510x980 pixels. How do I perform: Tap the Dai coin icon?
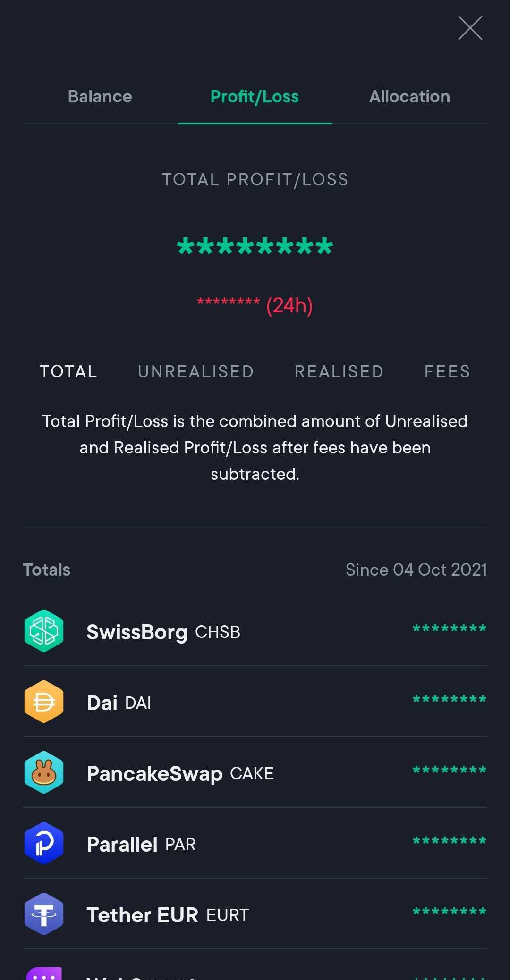coord(44,702)
